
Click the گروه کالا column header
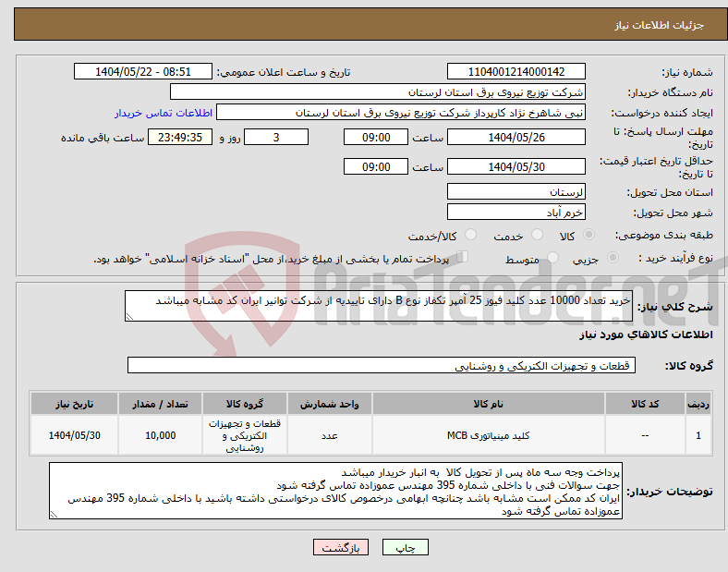click(244, 404)
